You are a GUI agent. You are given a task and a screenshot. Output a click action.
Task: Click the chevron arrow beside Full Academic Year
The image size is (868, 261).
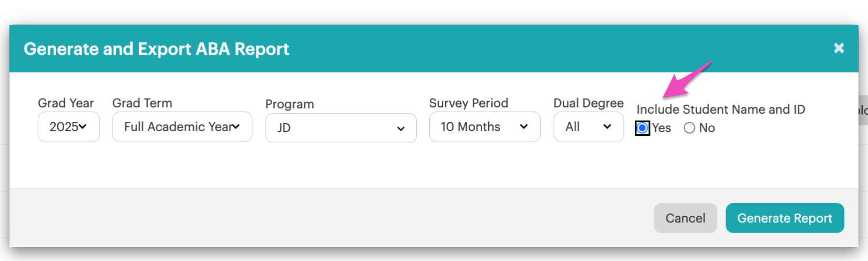pos(236,127)
